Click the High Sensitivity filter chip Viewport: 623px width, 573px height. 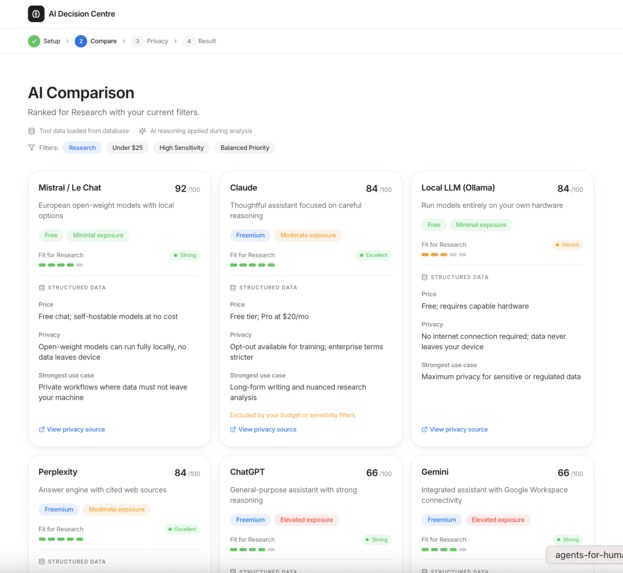point(182,147)
